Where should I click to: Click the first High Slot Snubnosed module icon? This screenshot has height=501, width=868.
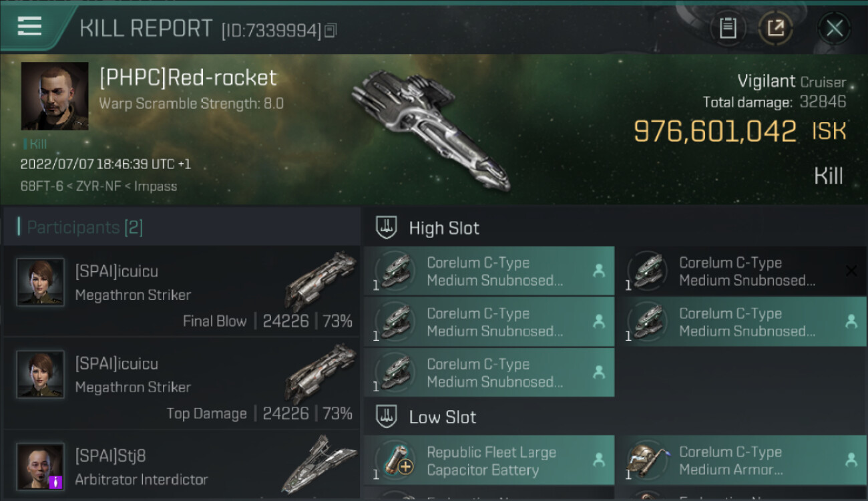click(395, 271)
